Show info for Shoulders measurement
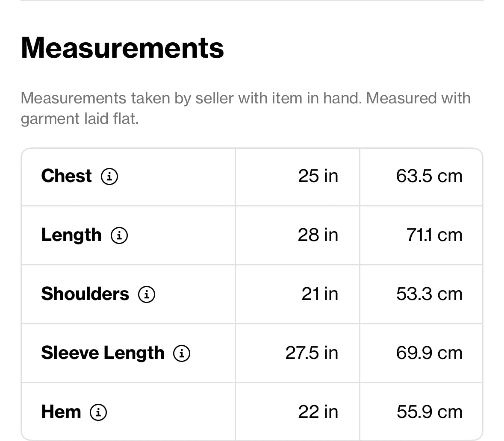504x441 pixels. tap(147, 294)
